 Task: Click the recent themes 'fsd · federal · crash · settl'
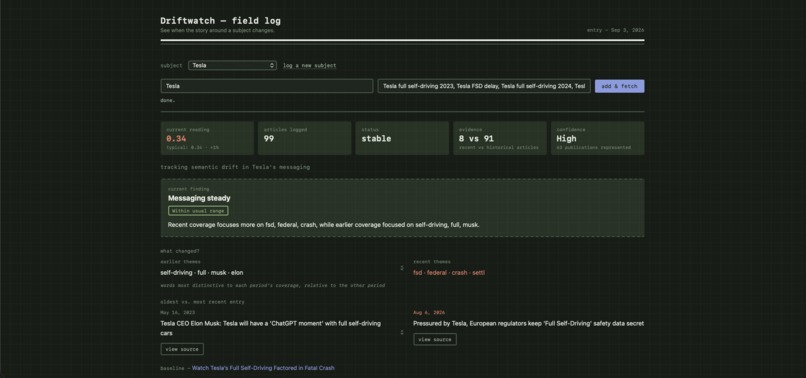449,273
